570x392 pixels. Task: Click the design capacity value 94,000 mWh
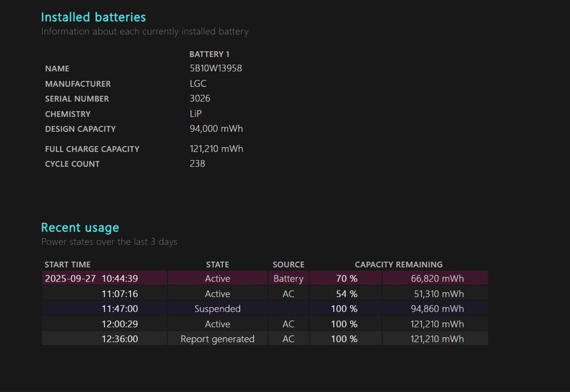click(x=216, y=129)
